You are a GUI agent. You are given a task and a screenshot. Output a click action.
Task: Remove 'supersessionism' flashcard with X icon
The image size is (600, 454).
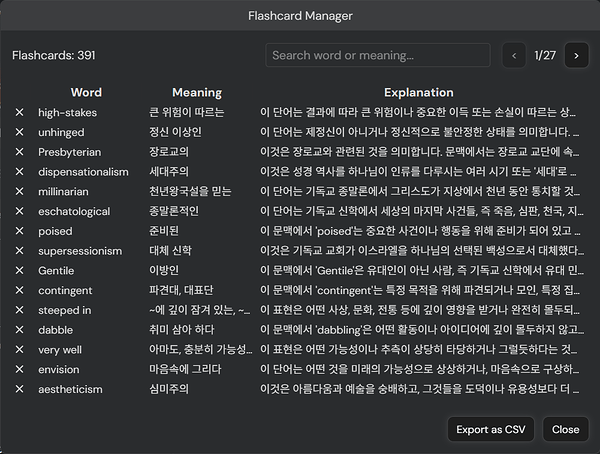(x=19, y=251)
